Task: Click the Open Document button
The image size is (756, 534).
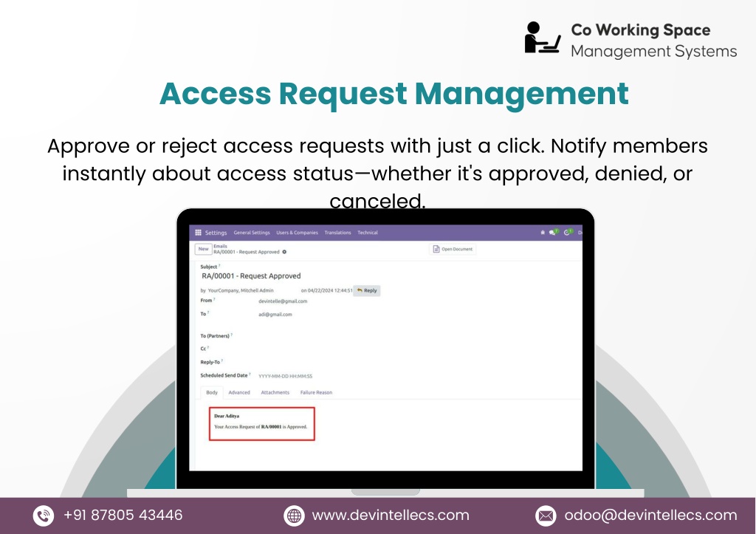Action: tap(453, 249)
